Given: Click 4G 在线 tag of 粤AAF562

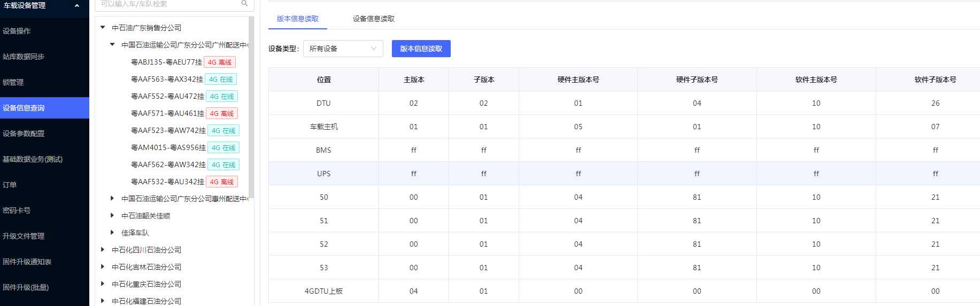Looking at the screenshot, I should click(x=223, y=165).
